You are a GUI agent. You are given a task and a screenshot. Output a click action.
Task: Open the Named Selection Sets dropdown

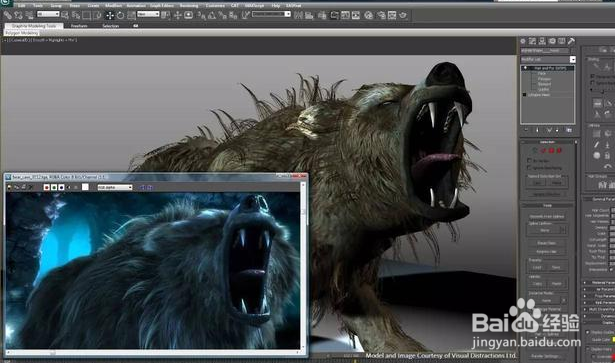click(271, 14)
